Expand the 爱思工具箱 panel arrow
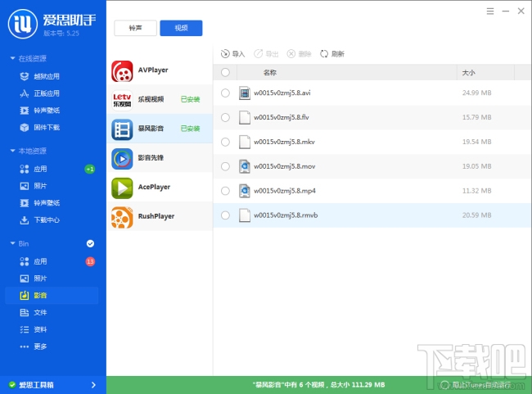The image size is (532, 394). tap(93, 385)
